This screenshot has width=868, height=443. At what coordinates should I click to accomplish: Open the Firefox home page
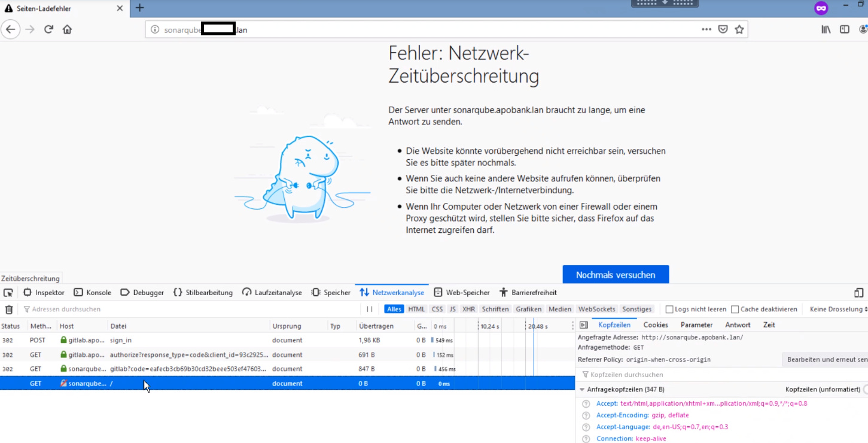67,29
